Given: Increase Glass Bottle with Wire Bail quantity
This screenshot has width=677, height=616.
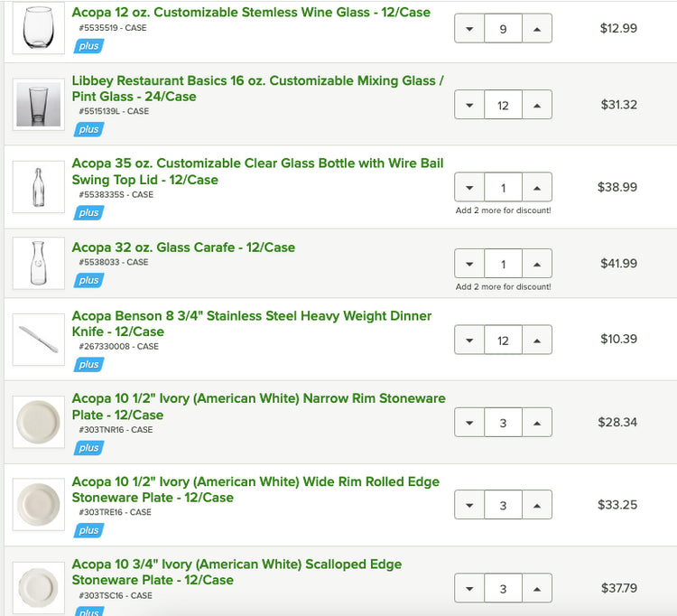Looking at the screenshot, I should pos(537,189).
